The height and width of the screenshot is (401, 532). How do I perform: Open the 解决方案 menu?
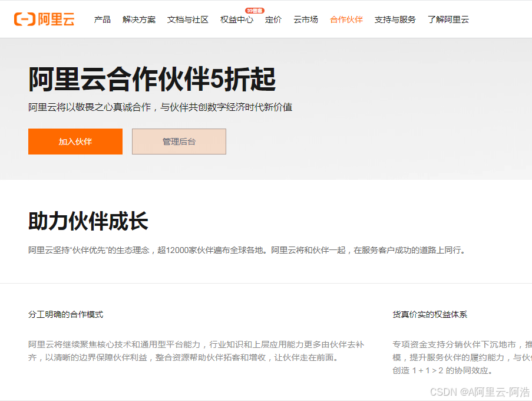(x=139, y=19)
